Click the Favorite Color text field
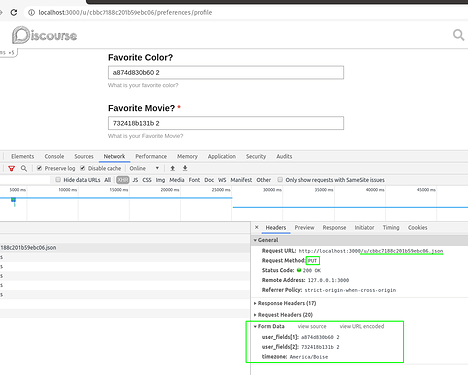Screen dimensions: 468x375 coord(226,72)
